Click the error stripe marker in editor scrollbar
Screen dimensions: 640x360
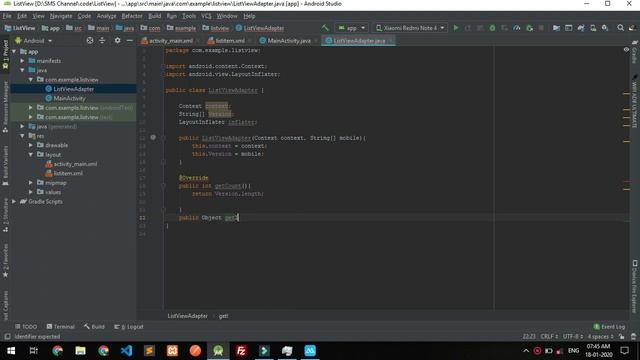[x=626, y=182]
